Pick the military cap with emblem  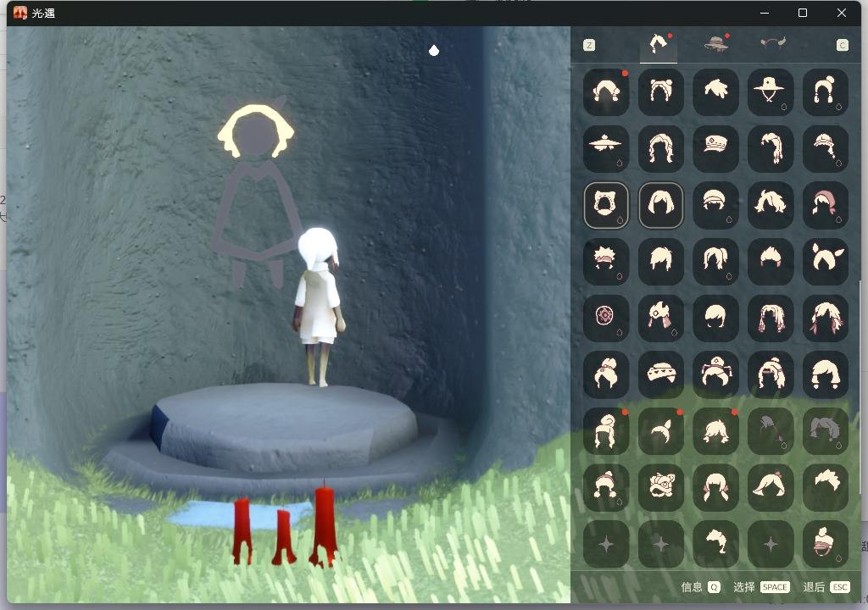point(715,148)
